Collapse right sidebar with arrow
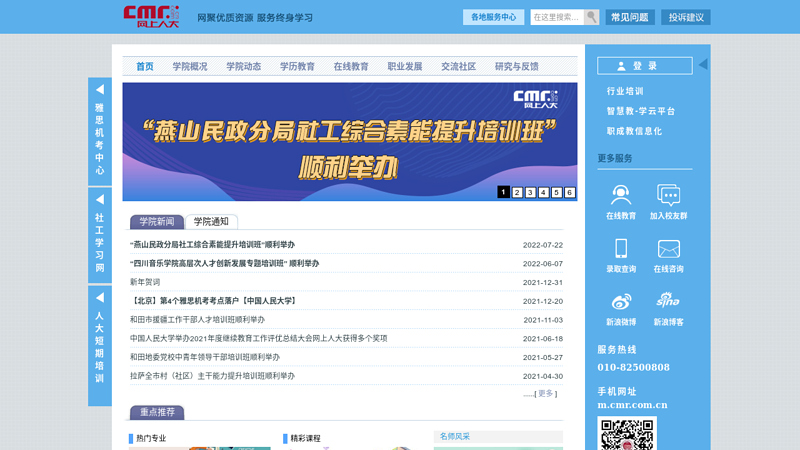Image resolution: width=800 pixels, height=450 pixels. click(703, 64)
